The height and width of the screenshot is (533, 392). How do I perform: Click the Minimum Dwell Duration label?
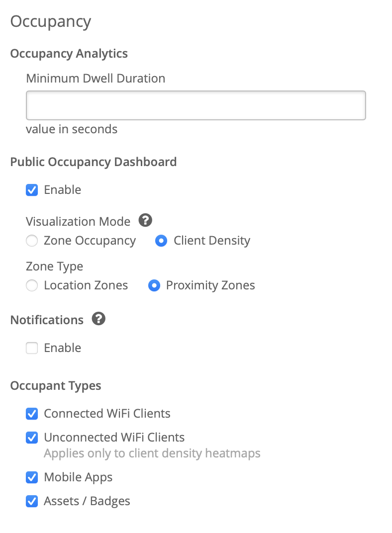(x=96, y=79)
